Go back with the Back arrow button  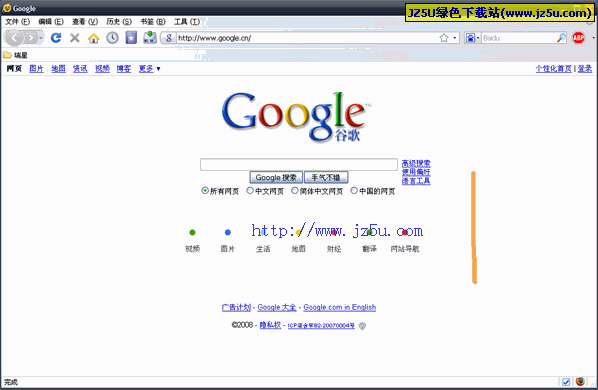point(14,38)
